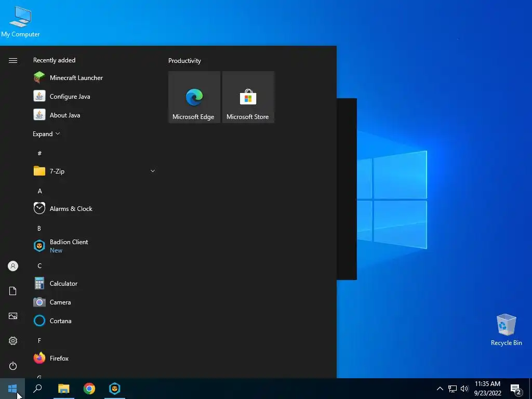Click the Microsoft Edge tile
532x399 pixels.
point(194,97)
